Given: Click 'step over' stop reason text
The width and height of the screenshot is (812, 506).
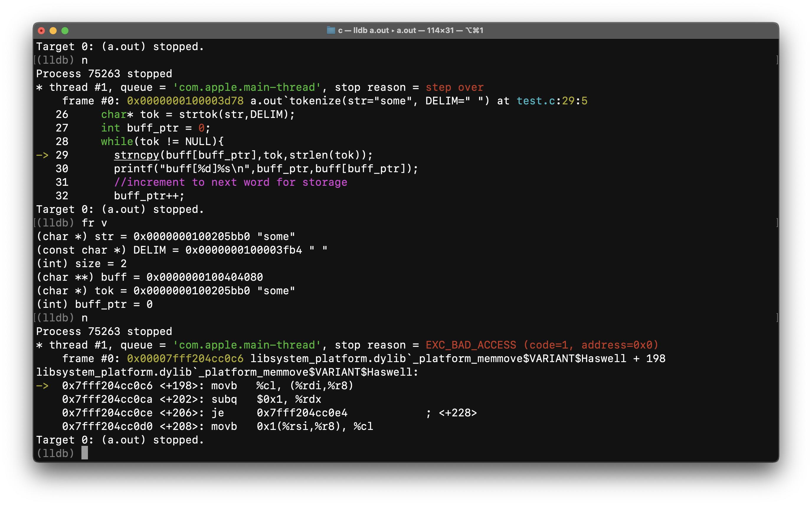Looking at the screenshot, I should (454, 87).
